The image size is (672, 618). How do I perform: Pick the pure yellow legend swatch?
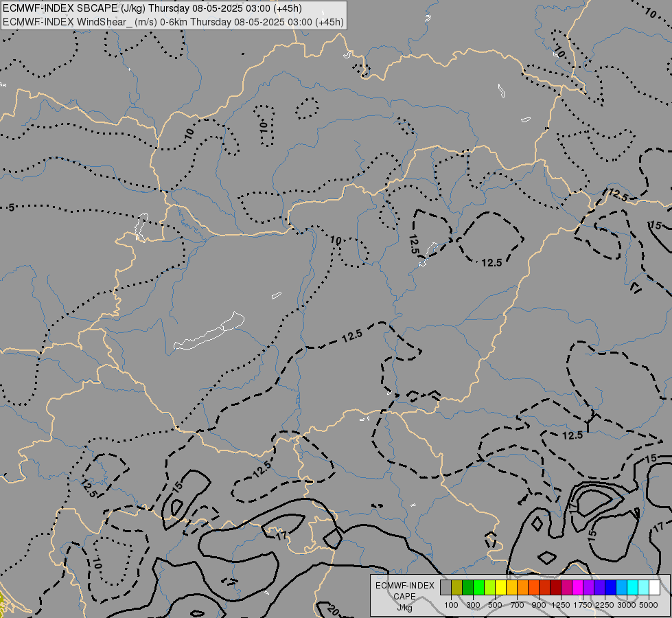coord(500,588)
